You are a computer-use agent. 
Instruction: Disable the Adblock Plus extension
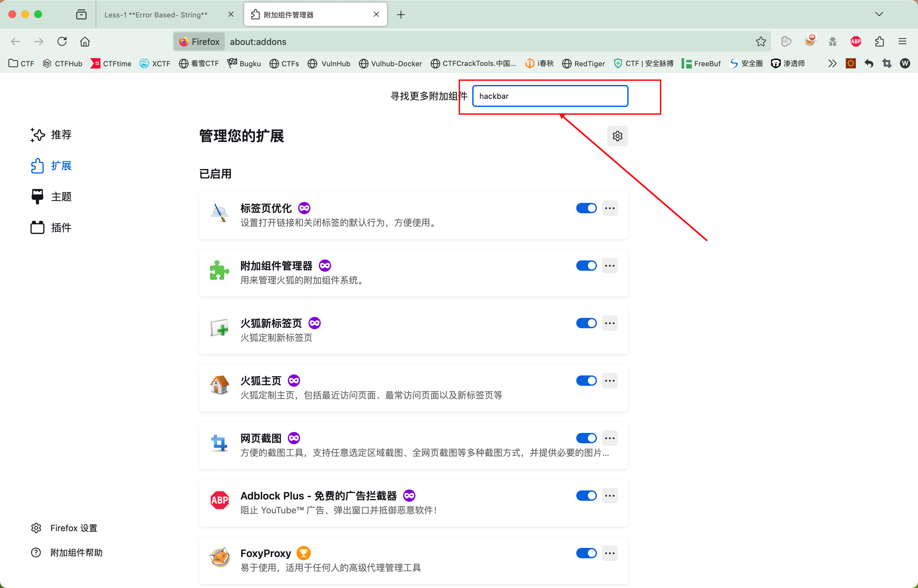pos(586,496)
